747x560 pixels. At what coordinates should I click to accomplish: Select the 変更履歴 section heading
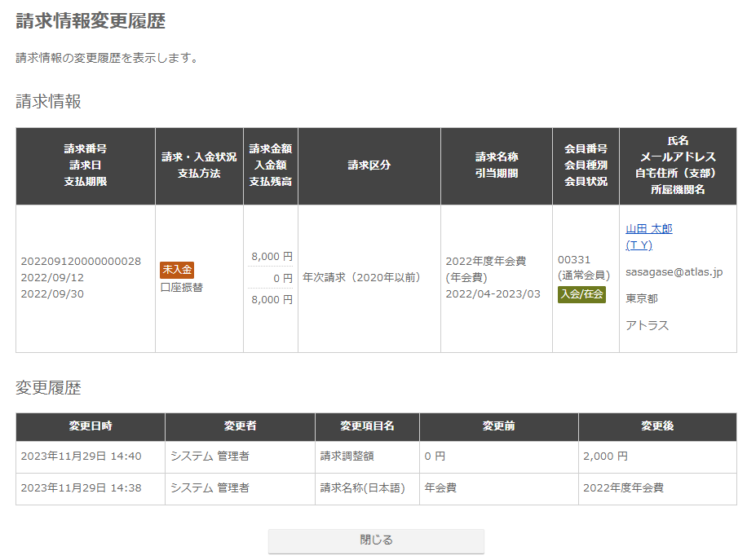tap(49, 388)
